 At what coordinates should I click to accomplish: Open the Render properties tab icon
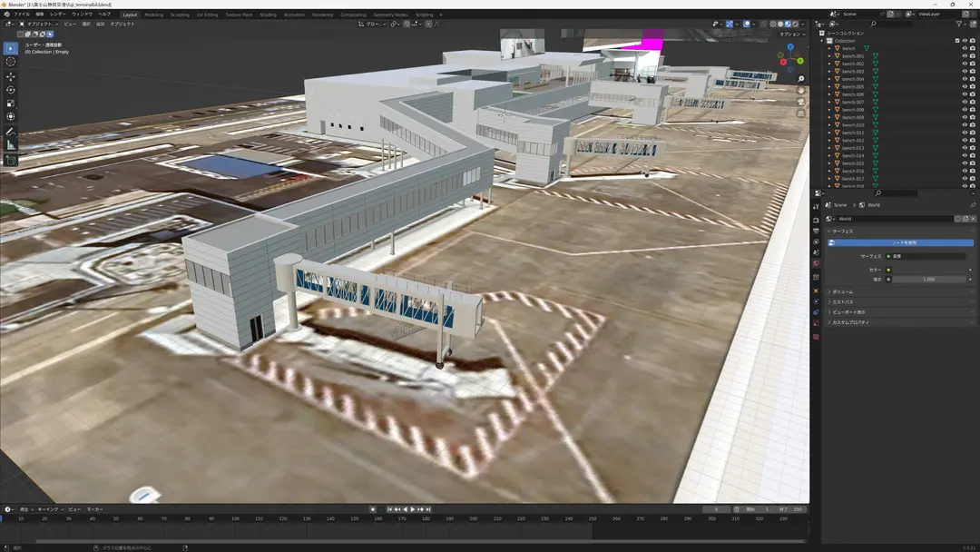pos(816,220)
